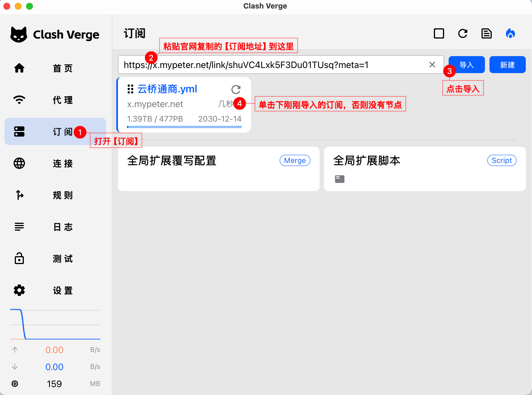532x395 pixels.
Task: Click the Clash Verge cat logo
Action: [19, 35]
